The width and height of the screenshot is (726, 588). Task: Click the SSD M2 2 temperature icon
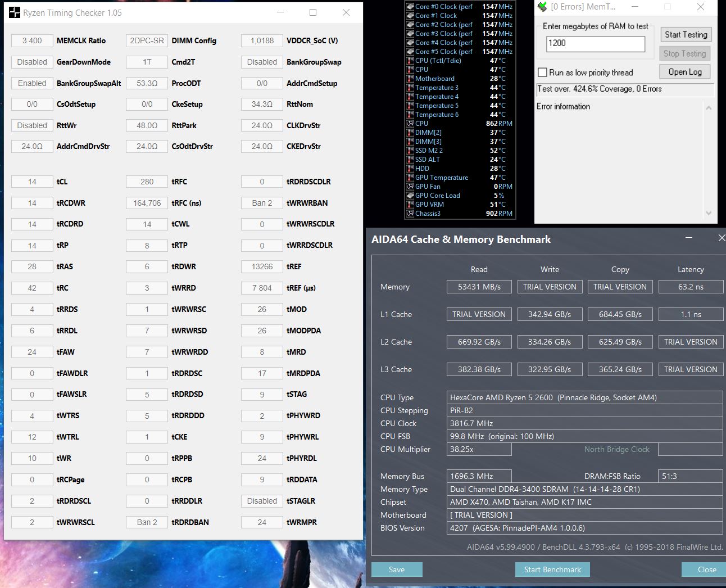(410, 151)
